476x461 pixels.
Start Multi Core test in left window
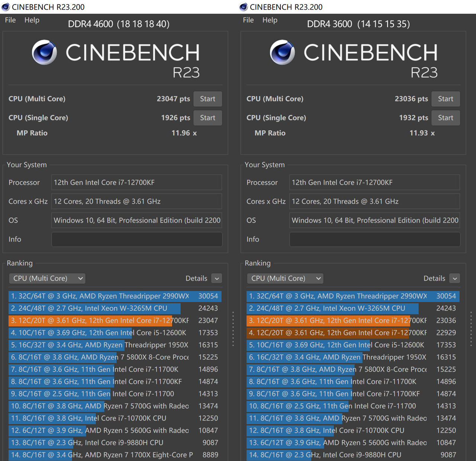click(x=208, y=99)
